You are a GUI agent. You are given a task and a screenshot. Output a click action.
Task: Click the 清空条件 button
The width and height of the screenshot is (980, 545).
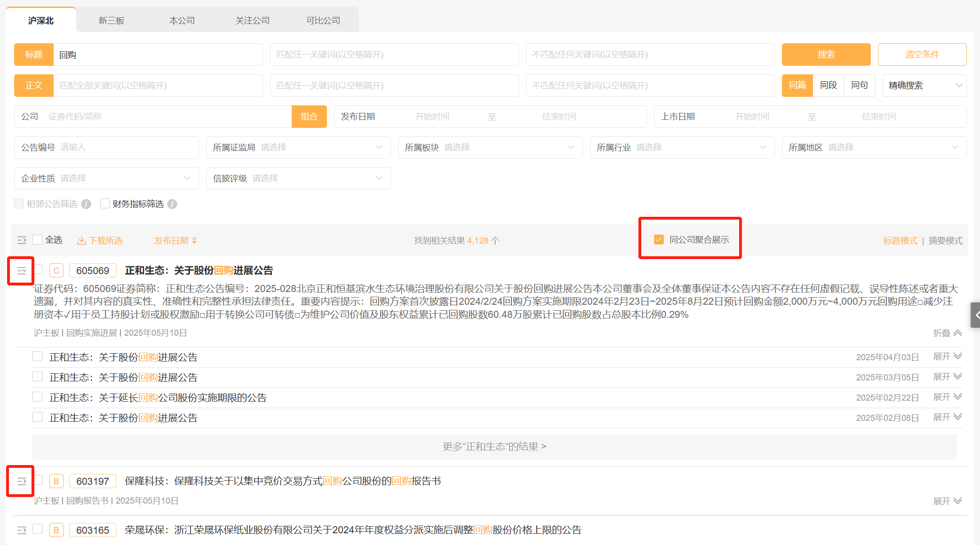(x=922, y=55)
